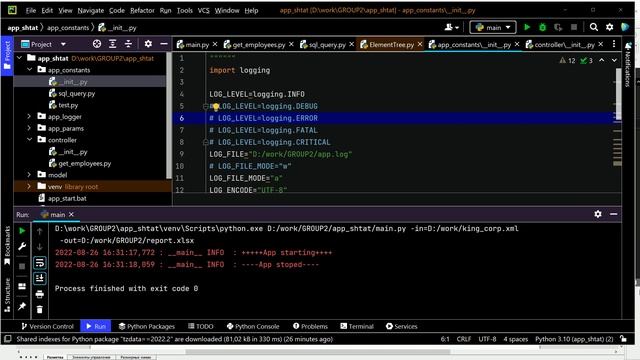The width and height of the screenshot is (640, 360).
Task: Collapse the app_constants folder
Action: point(29,70)
